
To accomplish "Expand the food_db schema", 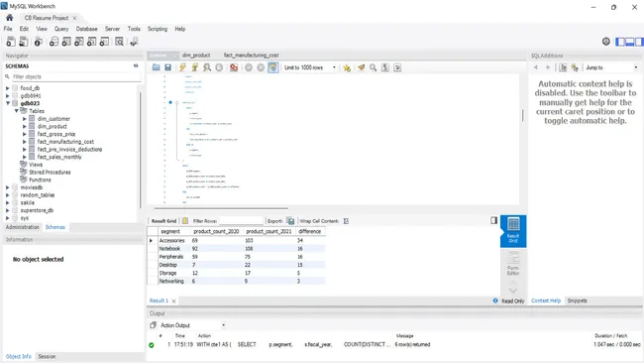I will point(7,88).
